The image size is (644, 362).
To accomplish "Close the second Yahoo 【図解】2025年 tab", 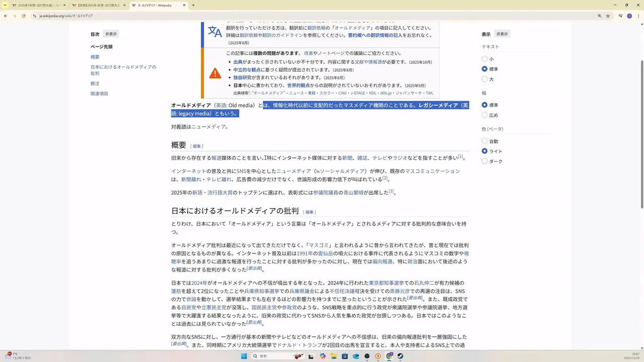I will click(124, 5).
